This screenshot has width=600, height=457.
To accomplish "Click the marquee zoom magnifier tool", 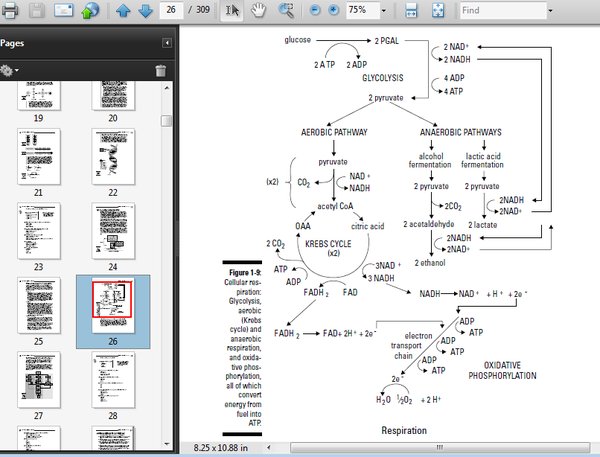I will click(x=286, y=11).
